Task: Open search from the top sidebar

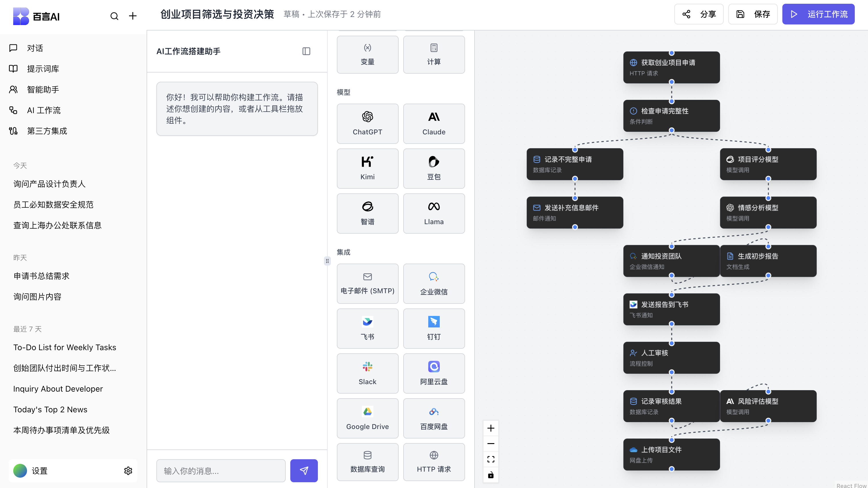Action: pos(114,16)
